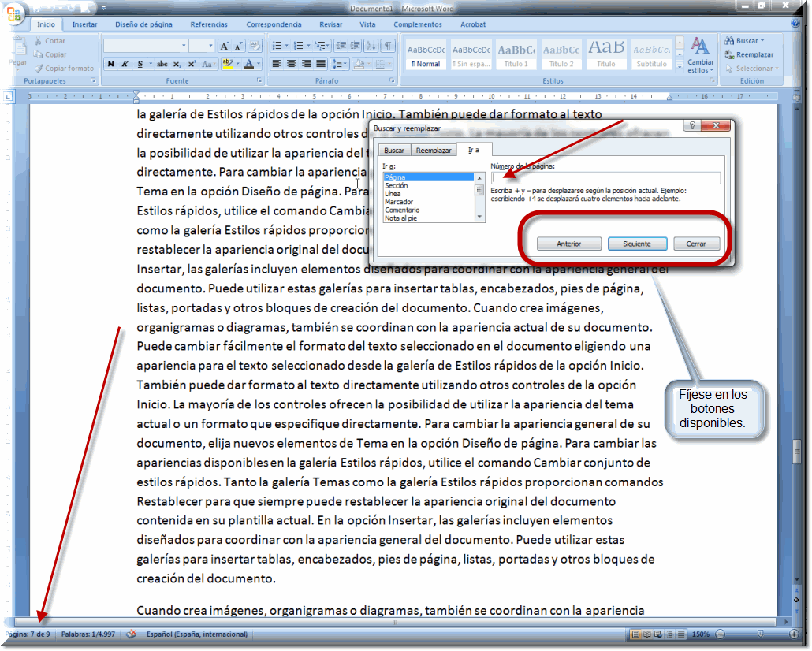Screen dimensions: 812x651
Task: Apply italic formatting (K)
Action: click(x=125, y=64)
